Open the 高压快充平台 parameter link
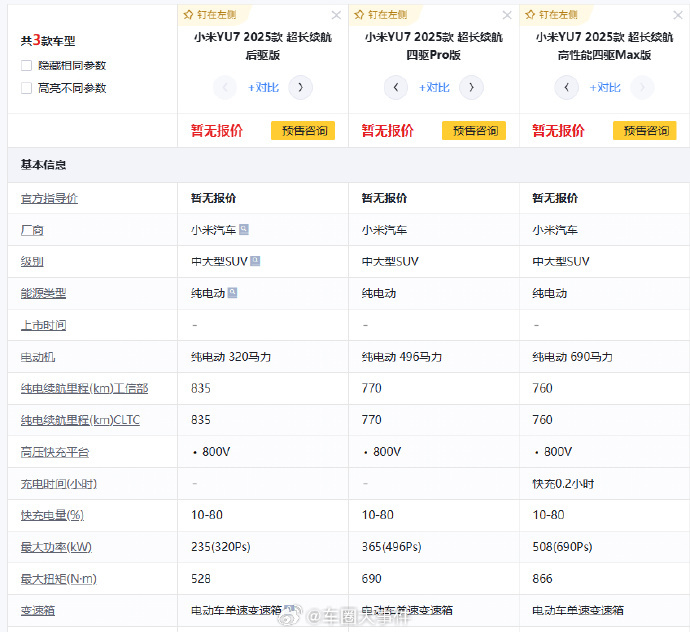The image size is (690, 632). (x=55, y=452)
